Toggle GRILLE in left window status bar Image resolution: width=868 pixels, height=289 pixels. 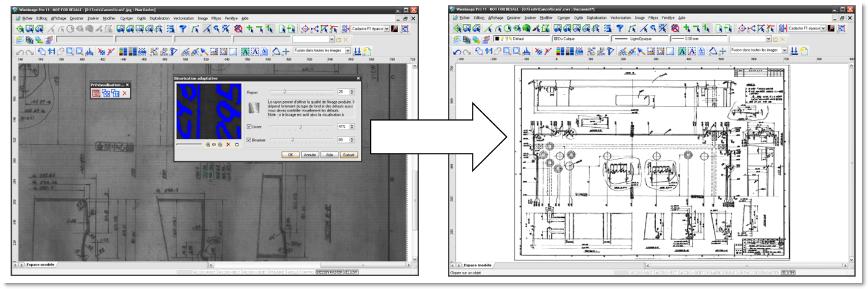(x=293, y=273)
